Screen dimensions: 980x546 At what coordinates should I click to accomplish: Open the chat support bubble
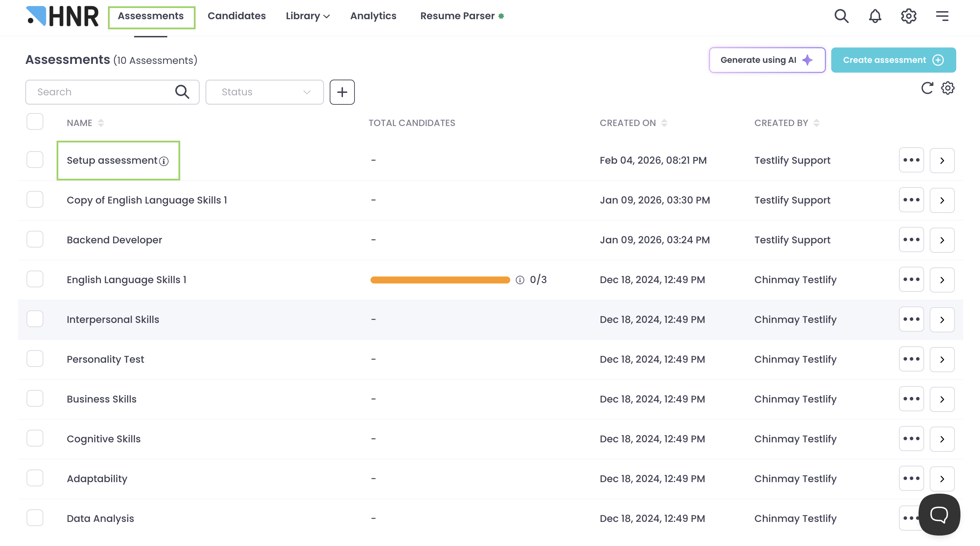tap(939, 515)
